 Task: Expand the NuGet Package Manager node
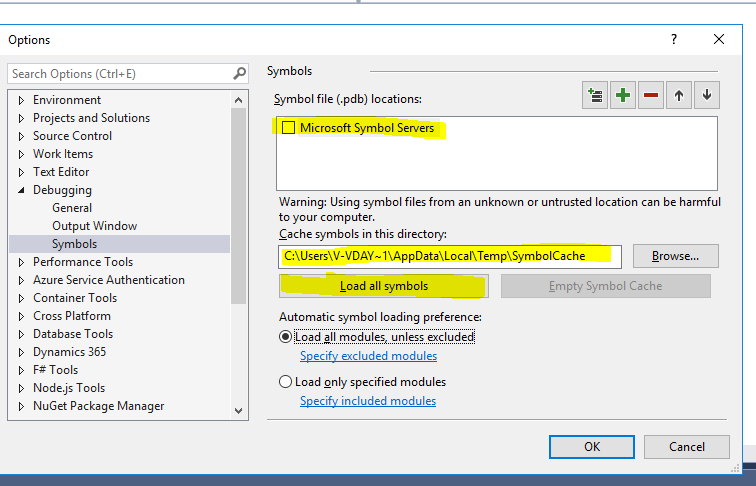pyautogui.click(x=21, y=406)
